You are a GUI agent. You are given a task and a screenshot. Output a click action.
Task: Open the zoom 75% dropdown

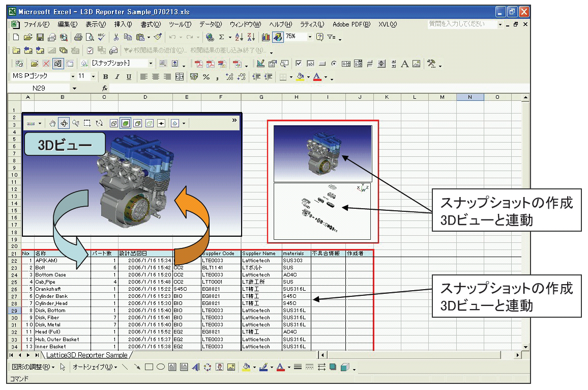310,37
